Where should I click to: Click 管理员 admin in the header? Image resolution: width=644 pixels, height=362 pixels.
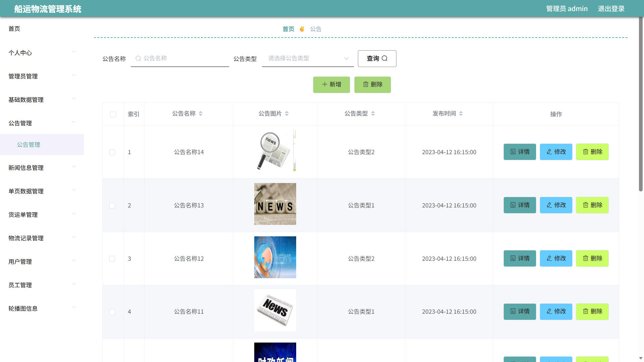(x=567, y=9)
